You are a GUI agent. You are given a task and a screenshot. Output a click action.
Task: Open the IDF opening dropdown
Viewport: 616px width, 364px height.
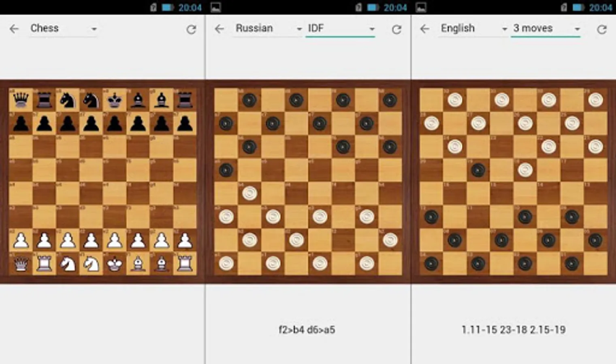coord(341,28)
